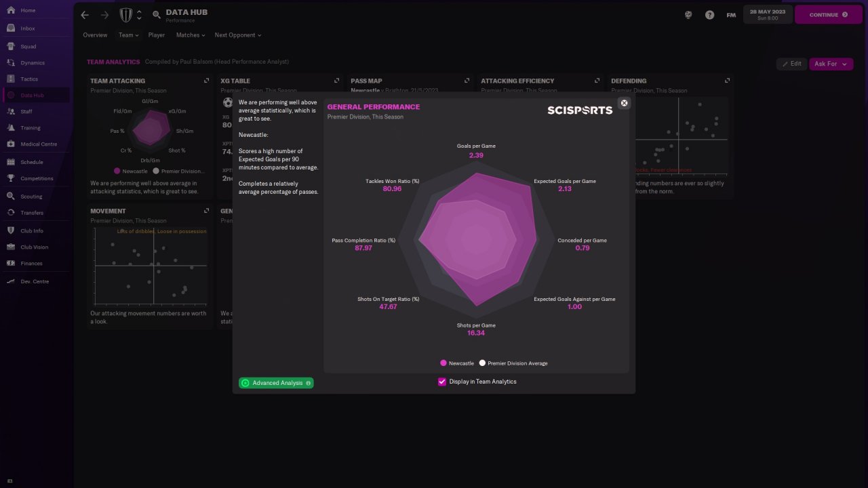Expand the Team dropdown tab
Image resolution: width=868 pixels, height=488 pixels.
point(128,35)
